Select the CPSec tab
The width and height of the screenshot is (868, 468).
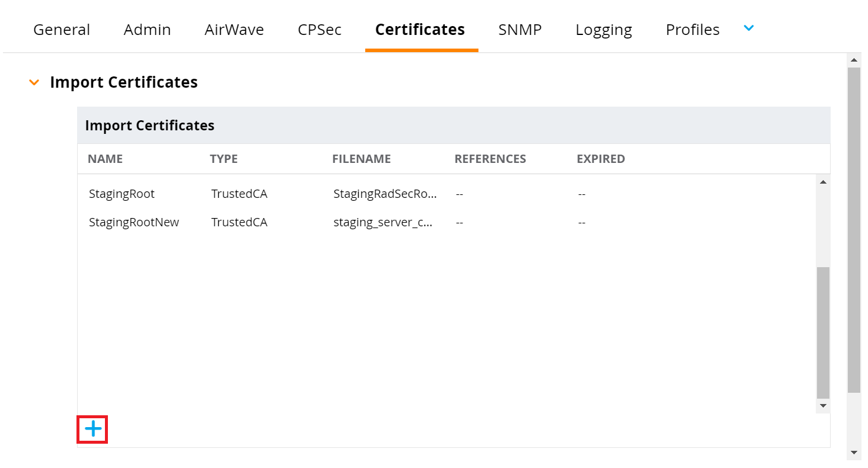click(x=320, y=30)
